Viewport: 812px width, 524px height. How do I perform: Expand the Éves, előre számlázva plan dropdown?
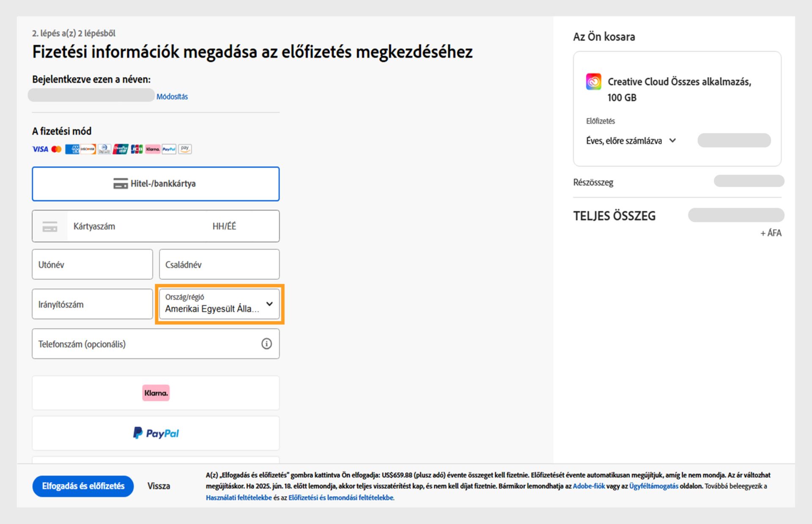point(631,141)
